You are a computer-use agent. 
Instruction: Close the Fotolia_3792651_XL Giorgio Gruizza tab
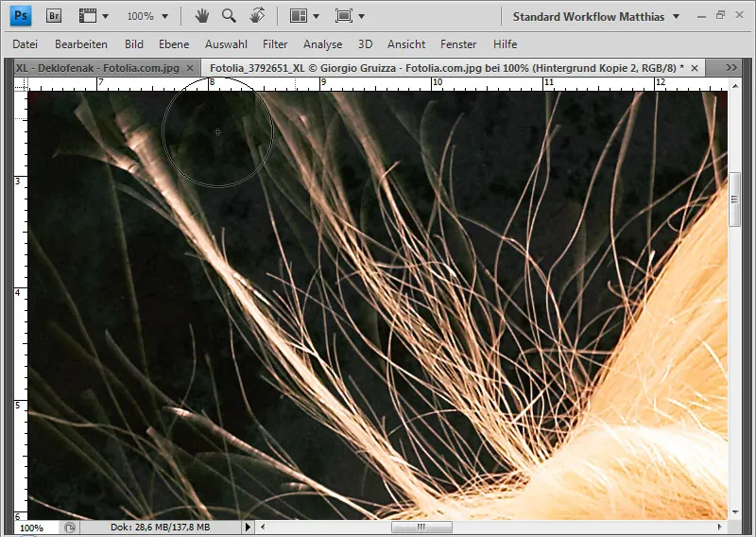pos(695,68)
